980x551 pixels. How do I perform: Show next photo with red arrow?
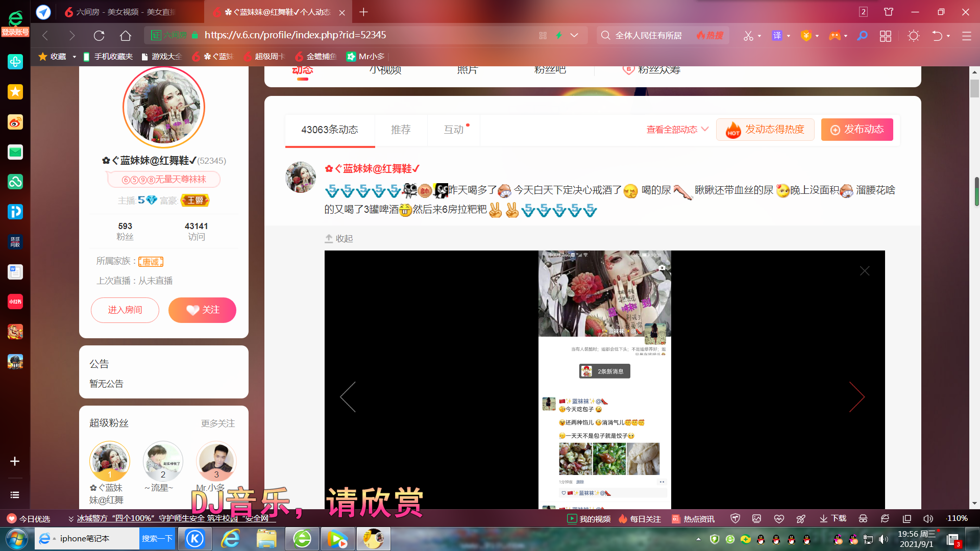[x=856, y=396]
